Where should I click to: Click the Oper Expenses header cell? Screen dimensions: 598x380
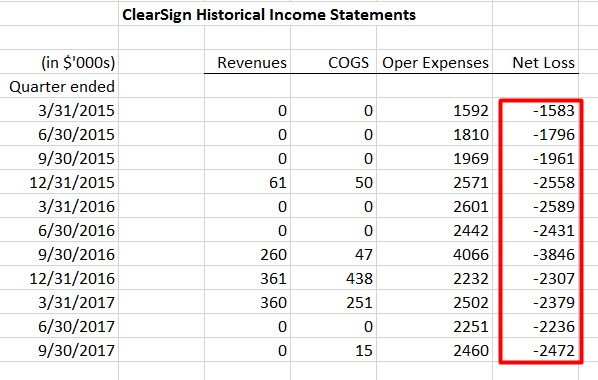[435, 62]
